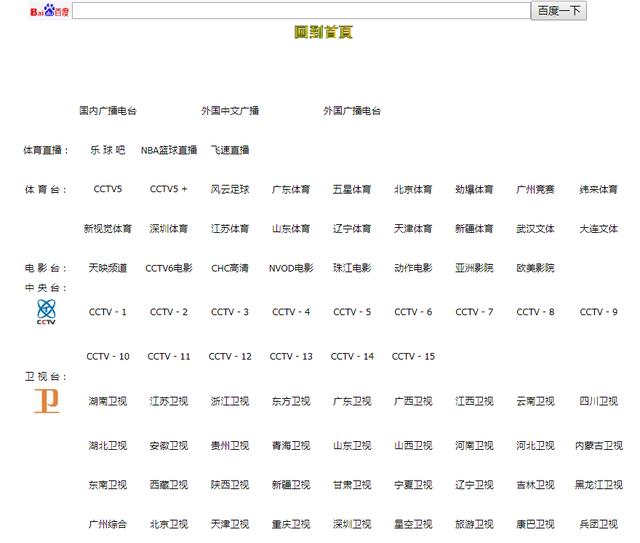Open the CCTV6电影 channel link
The height and width of the screenshot is (543, 640).
click(x=169, y=268)
